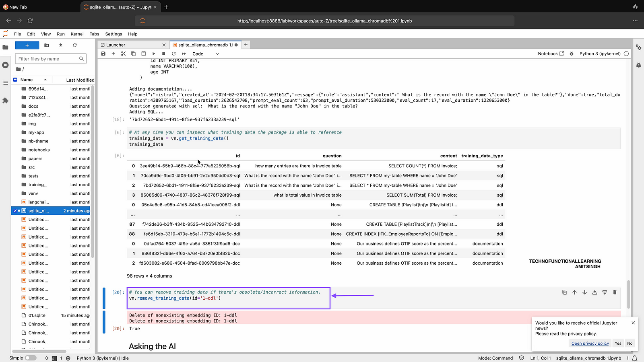Click the restart kernel icon
The width and height of the screenshot is (644, 362).
click(x=174, y=53)
